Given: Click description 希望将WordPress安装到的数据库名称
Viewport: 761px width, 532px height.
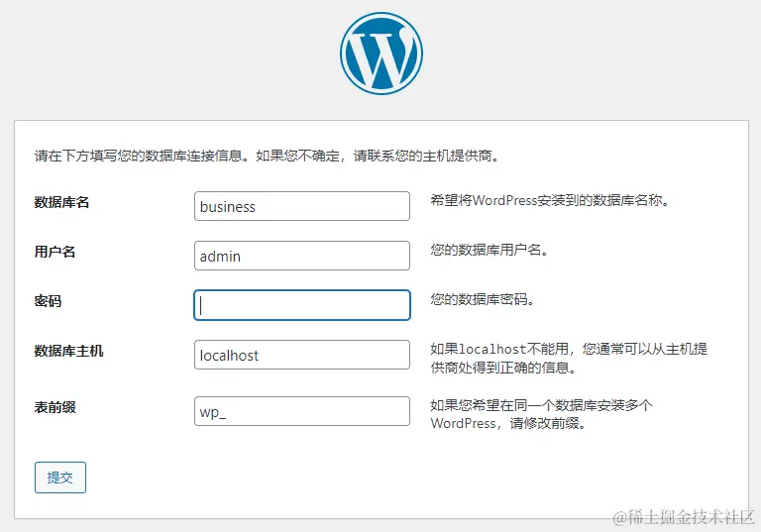Looking at the screenshot, I should tap(549, 200).
